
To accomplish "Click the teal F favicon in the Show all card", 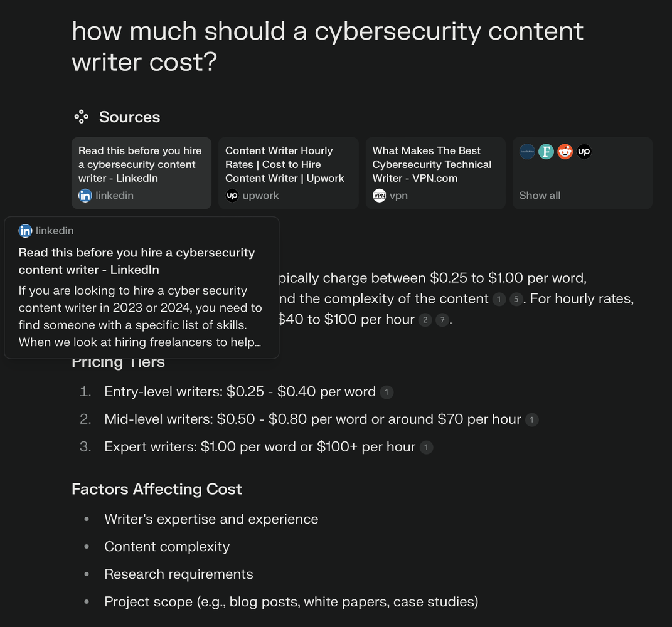I will point(546,151).
